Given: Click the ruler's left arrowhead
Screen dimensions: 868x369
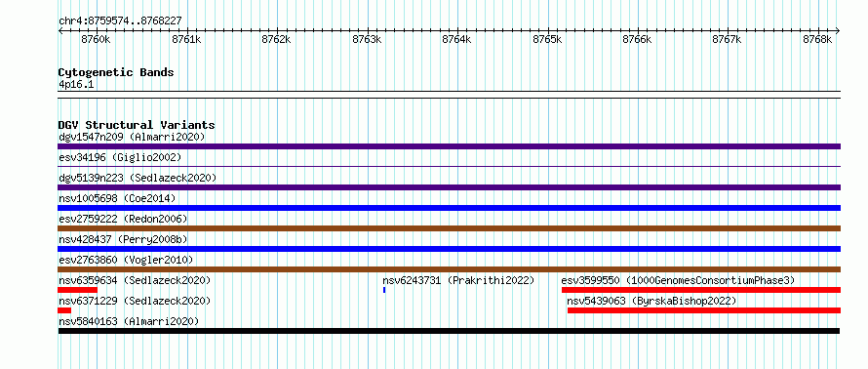Looking at the screenshot, I should pos(60,31).
